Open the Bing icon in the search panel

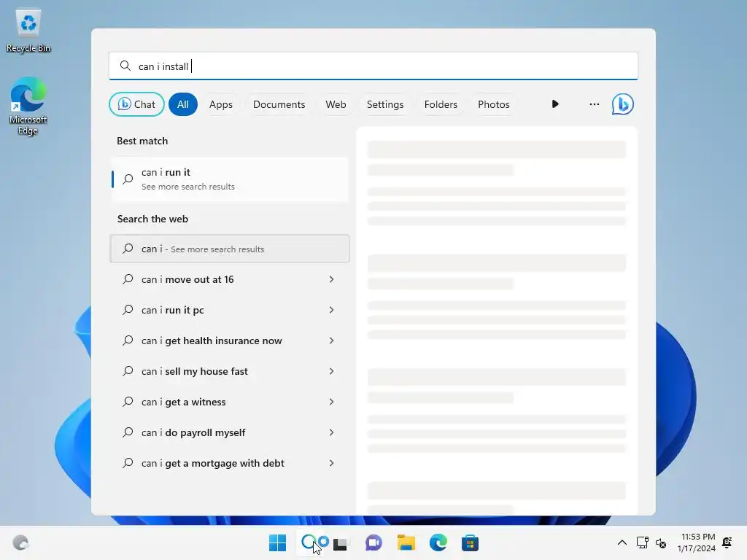tap(622, 104)
